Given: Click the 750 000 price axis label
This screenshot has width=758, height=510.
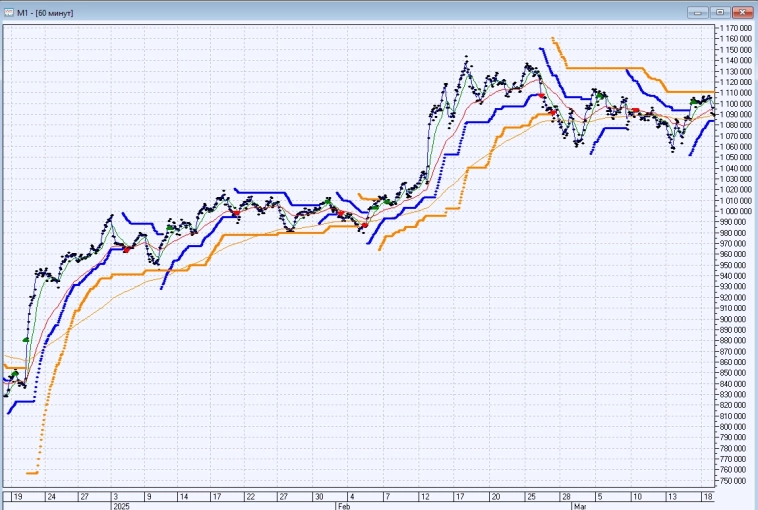Looking at the screenshot, I should 738,480.
